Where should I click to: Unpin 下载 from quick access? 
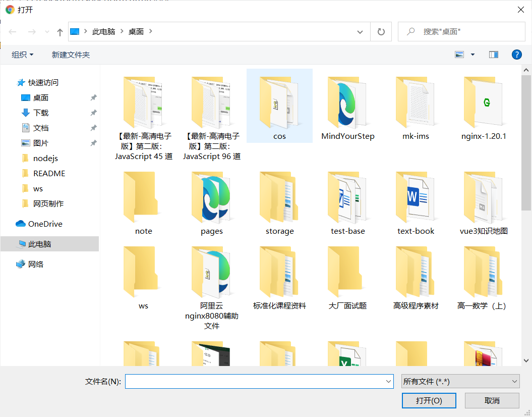point(93,113)
